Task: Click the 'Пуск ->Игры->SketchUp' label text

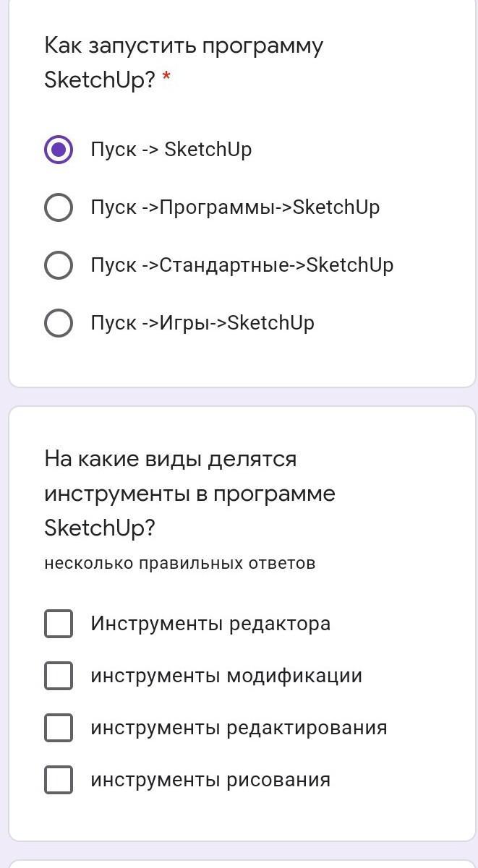Action: click(202, 323)
